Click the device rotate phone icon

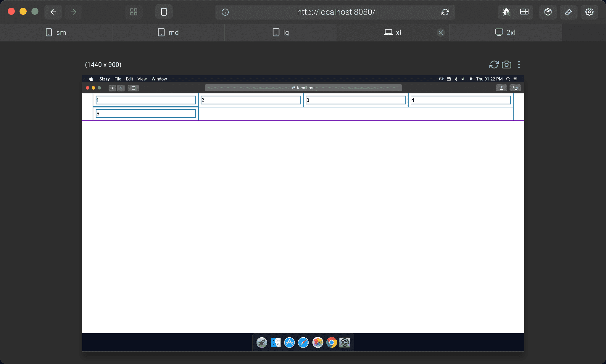(x=164, y=12)
